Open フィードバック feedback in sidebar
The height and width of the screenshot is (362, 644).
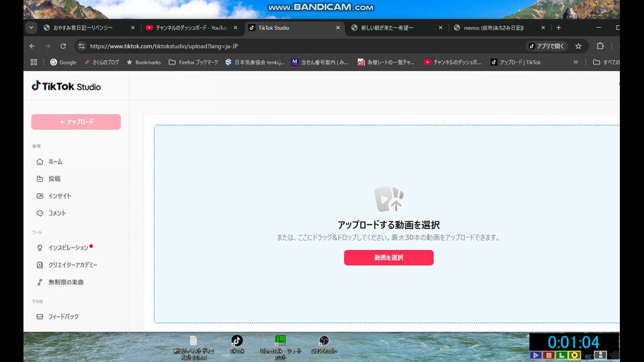tap(58, 317)
